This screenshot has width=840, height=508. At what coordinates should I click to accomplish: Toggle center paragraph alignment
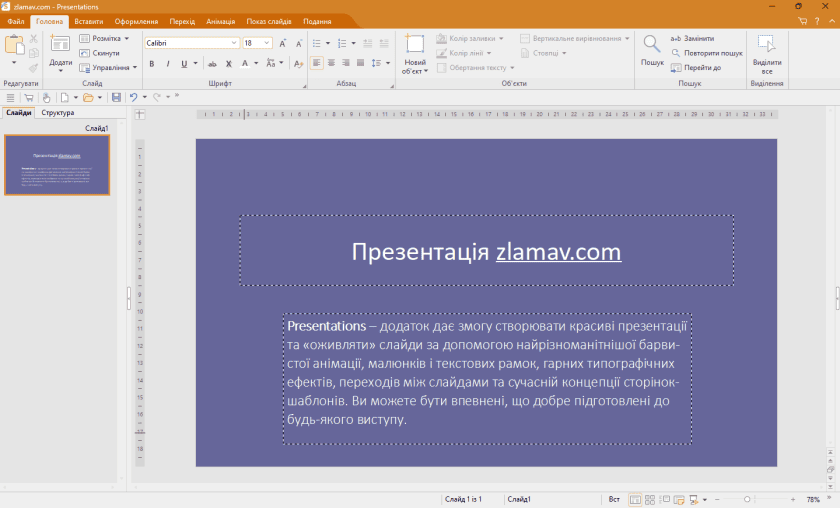332,63
